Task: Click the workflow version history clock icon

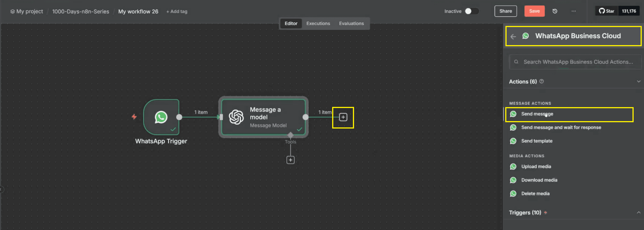Action: pos(555,11)
